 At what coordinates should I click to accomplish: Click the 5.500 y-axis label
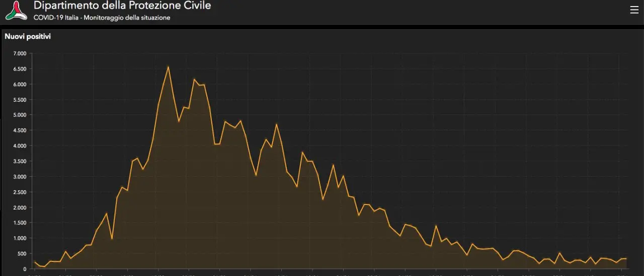tap(20, 100)
